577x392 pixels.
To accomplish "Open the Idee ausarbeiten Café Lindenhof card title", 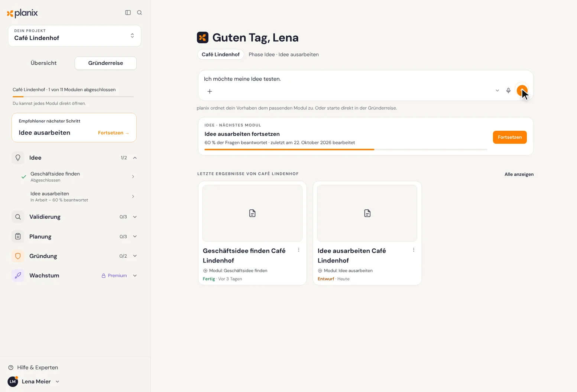I will (351, 256).
